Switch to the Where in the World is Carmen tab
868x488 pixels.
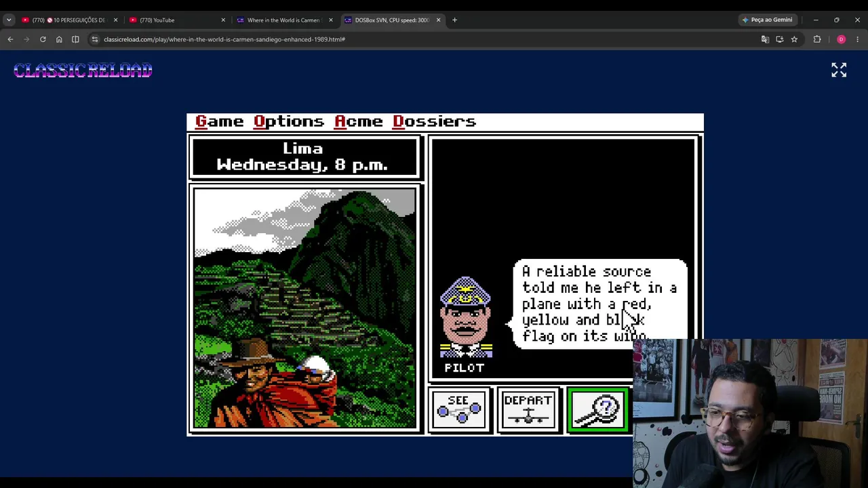[x=284, y=20]
